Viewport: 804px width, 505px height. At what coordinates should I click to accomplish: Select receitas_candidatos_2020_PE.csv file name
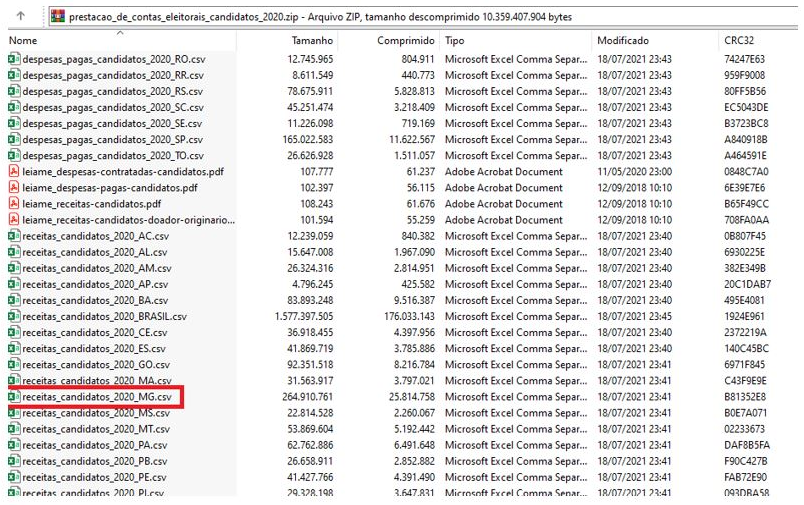[x=94, y=477]
